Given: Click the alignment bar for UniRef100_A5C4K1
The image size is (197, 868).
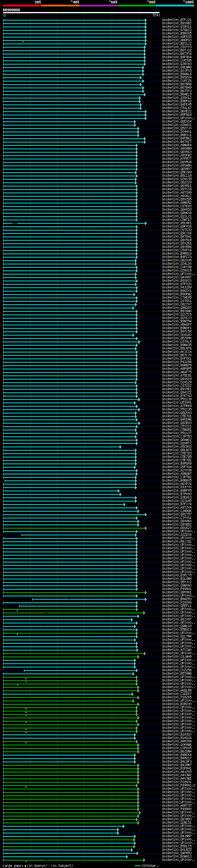Looking at the screenshot, I should [x=75, y=223].
